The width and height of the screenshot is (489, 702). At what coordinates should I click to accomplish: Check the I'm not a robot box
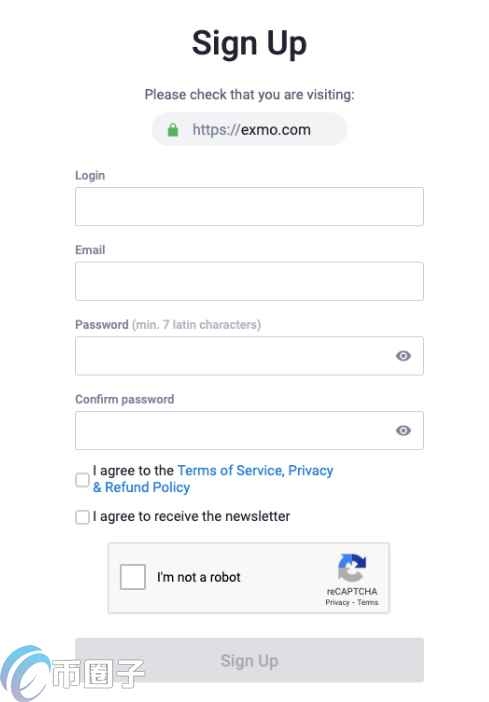click(x=133, y=577)
